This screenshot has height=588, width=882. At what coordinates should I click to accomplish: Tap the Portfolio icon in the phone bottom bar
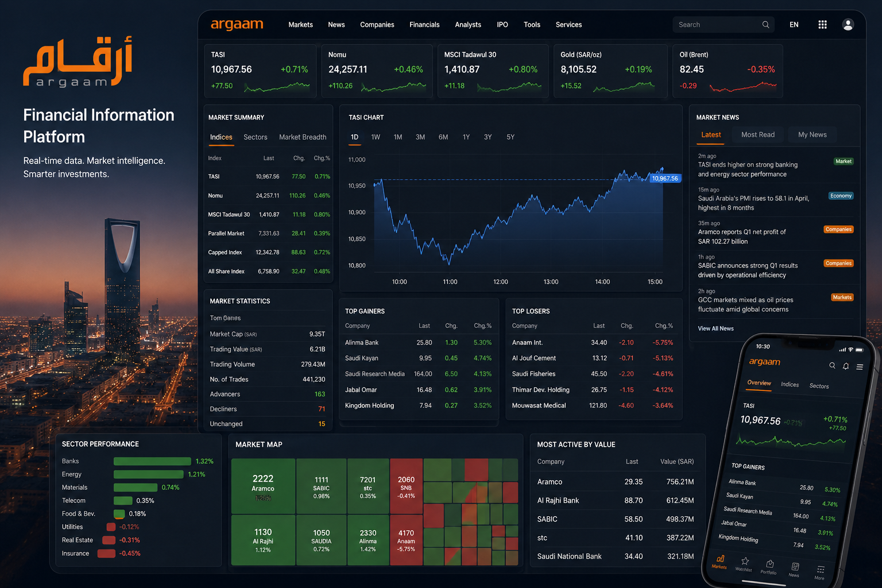[x=769, y=567]
